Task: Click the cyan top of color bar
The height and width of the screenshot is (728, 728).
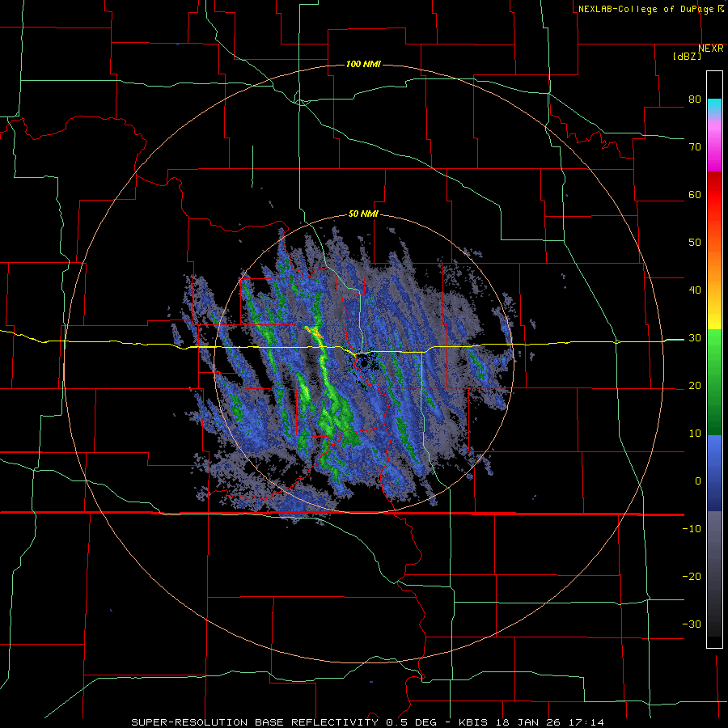Action: tap(714, 105)
